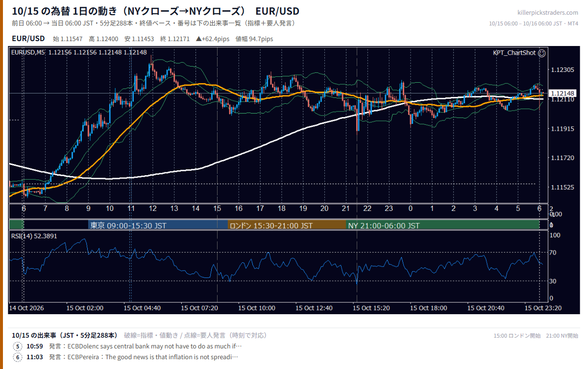Click the 21:00 NY開始 note
This screenshot has height=369, width=588.
coord(562,336)
